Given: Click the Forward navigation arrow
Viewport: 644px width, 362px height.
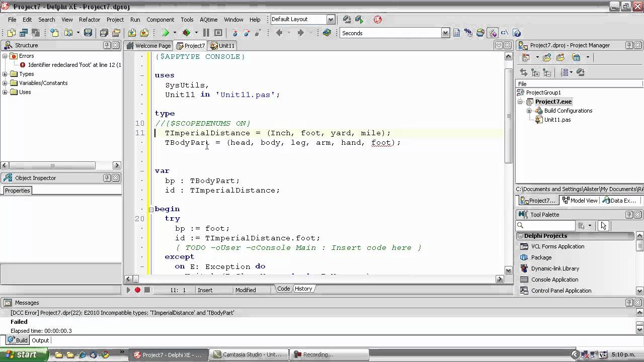Looking at the screenshot, I should tap(300, 33).
